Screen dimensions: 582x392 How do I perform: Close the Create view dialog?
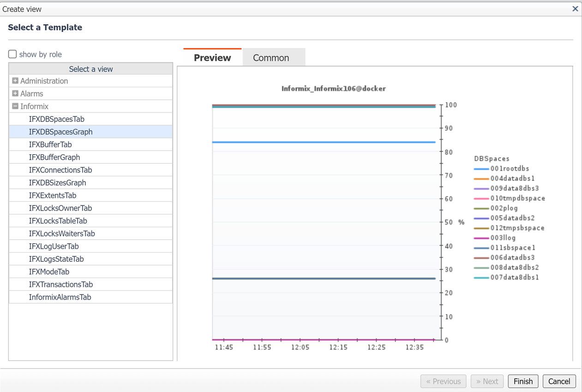click(575, 9)
